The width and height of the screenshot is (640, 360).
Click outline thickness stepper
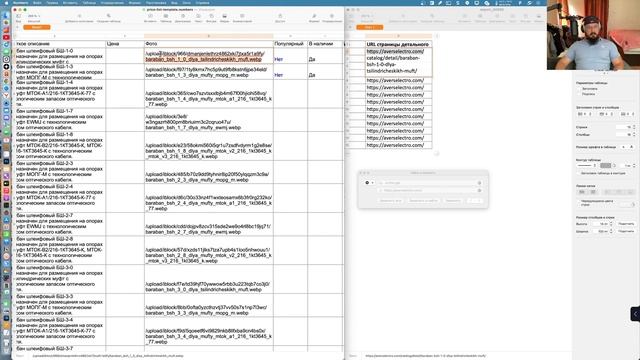click(x=634, y=166)
